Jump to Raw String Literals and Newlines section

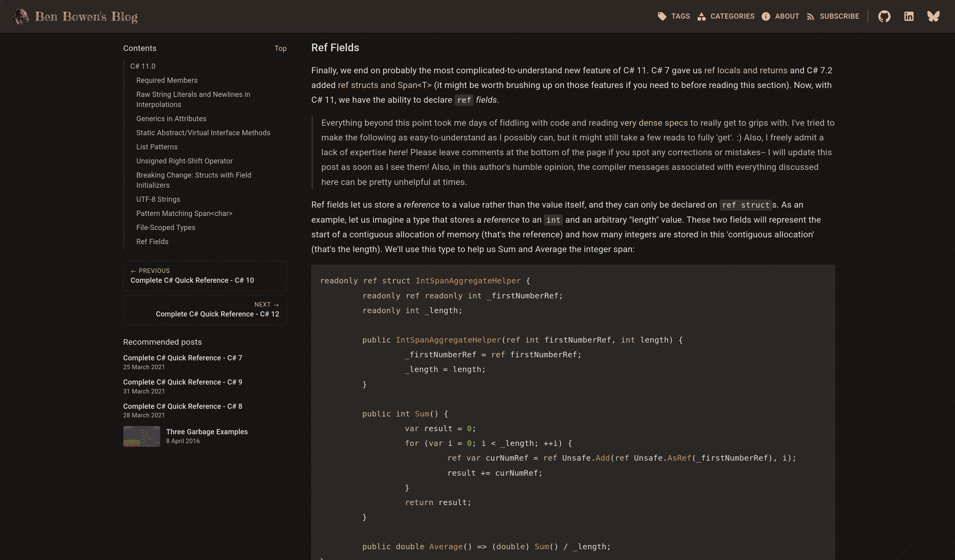(193, 99)
